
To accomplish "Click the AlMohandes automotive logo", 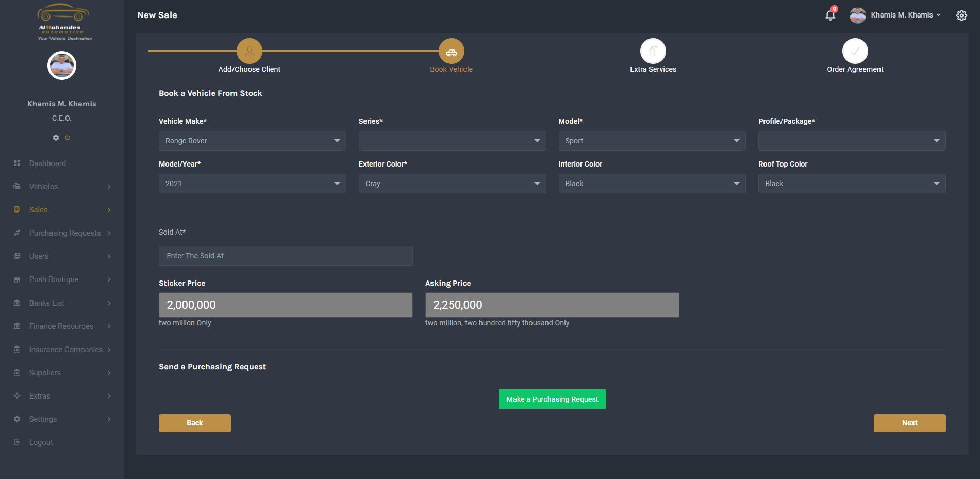I will 64,22.
